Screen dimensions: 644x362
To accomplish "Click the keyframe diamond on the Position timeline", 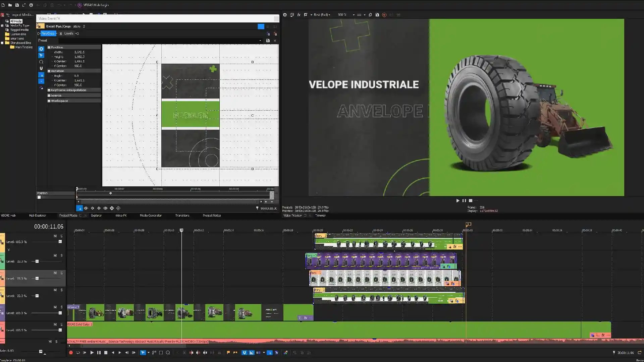I will [110, 193].
